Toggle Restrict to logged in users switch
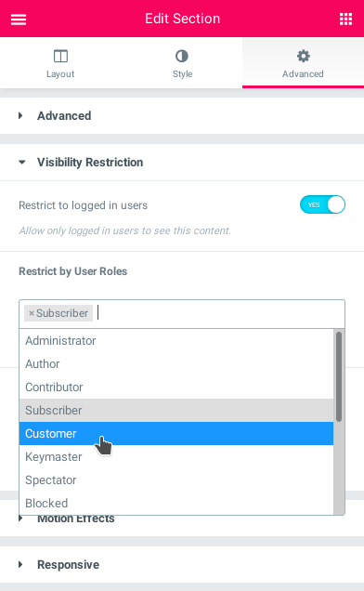The image size is (364, 591). click(322, 204)
